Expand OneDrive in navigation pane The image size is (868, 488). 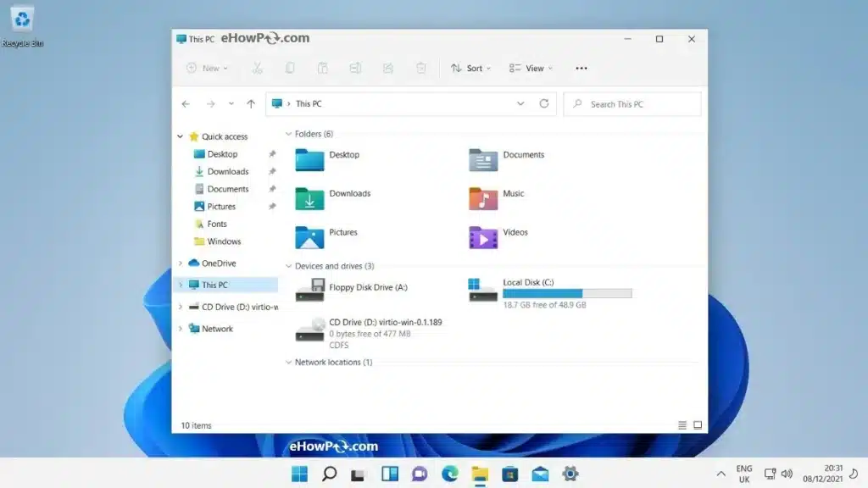click(181, 263)
